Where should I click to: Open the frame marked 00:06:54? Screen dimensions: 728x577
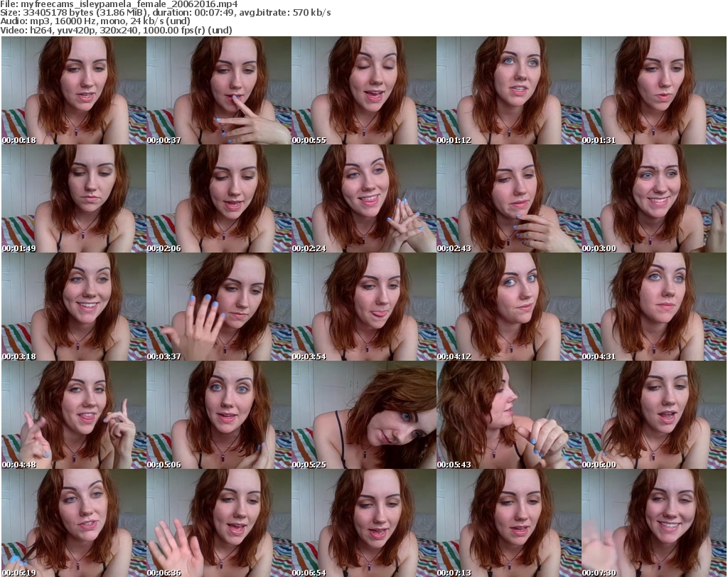coord(364,523)
